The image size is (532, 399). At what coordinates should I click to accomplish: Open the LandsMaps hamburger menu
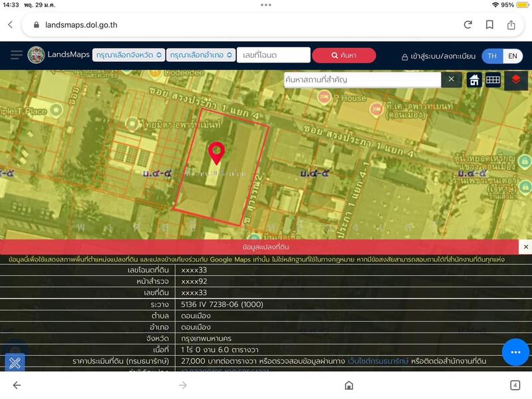(16, 55)
